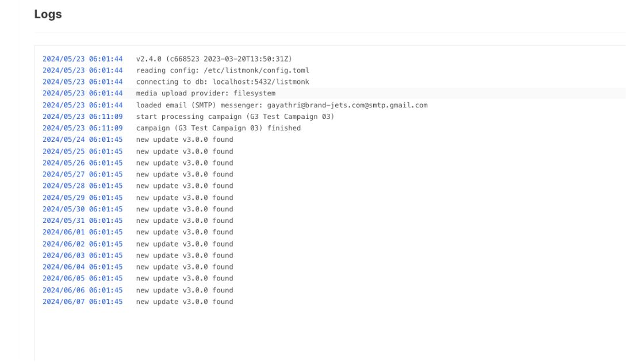Image resolution: width=644 pixels, height=362 pixels.
Task: Click start processing campaign G3 Test entry
Action: pyautogui.click(x=235, y=117)
